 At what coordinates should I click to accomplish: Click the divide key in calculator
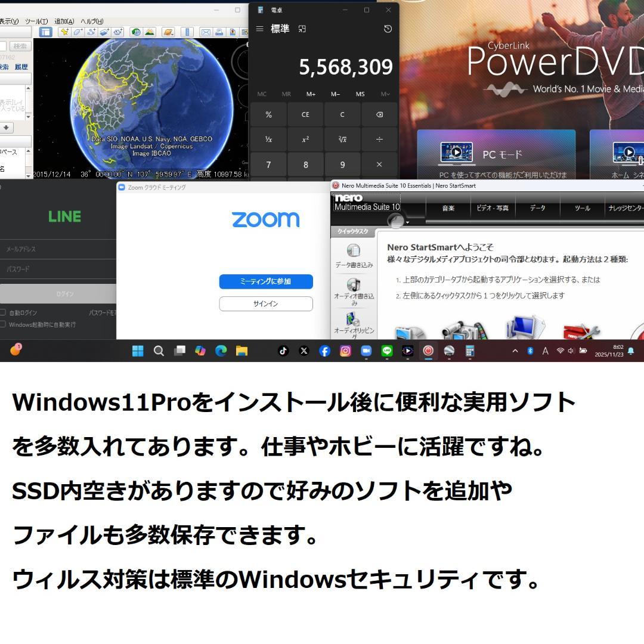(x=379, y=140)
